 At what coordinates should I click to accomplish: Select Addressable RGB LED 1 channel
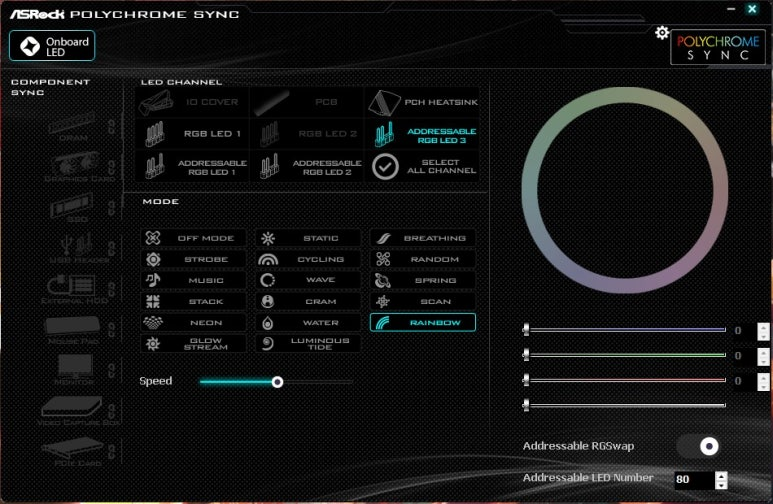[192, 167]
